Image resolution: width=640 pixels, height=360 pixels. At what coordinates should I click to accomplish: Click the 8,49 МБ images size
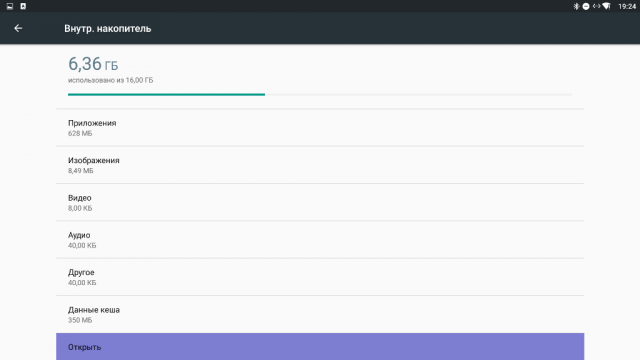(81, 171)
